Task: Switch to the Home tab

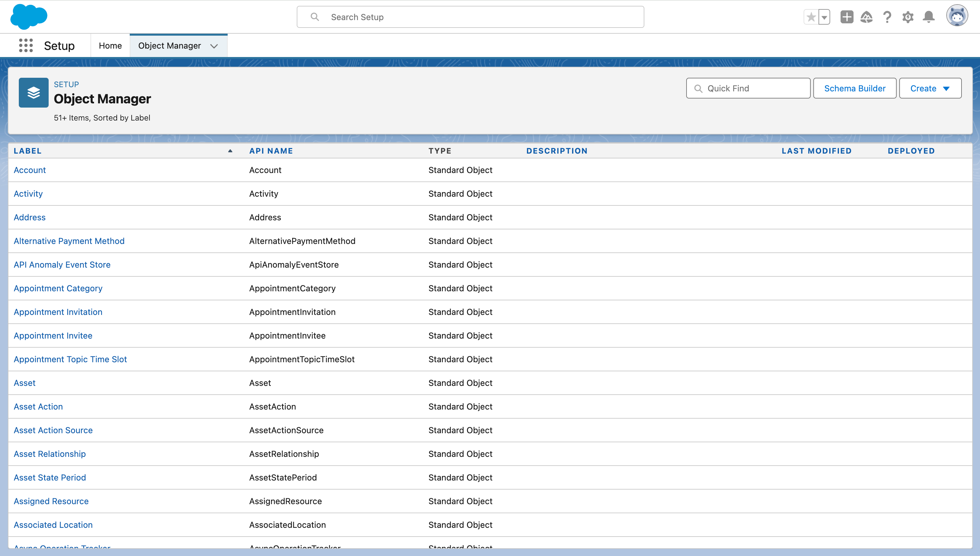Action: coord(110,46)
